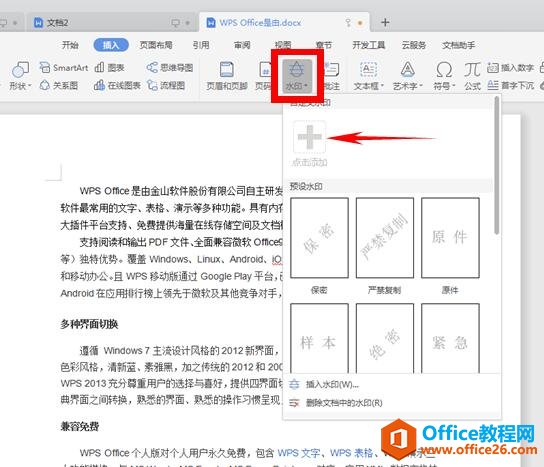The height and width of the screenshot is (467, 544).
Task: Follow the WPS 表格 hyperlink
Action: tap(351, 453)
